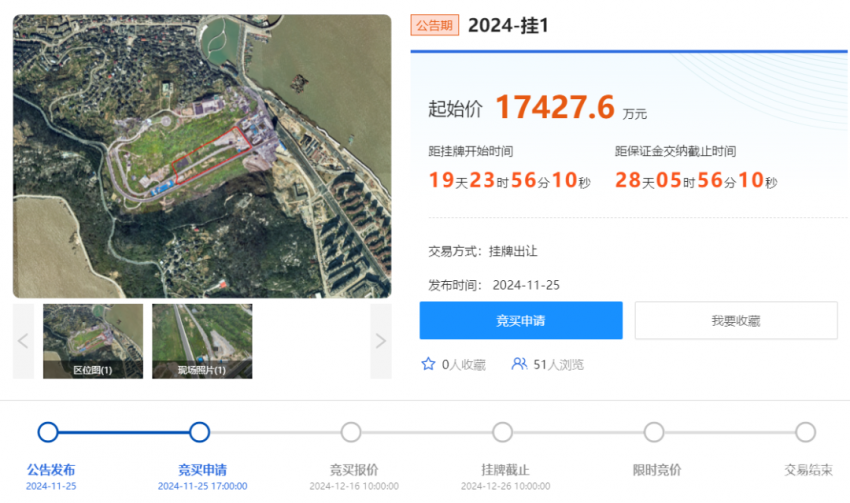Click the 竞买报价 timeline circle

(351, 432)
